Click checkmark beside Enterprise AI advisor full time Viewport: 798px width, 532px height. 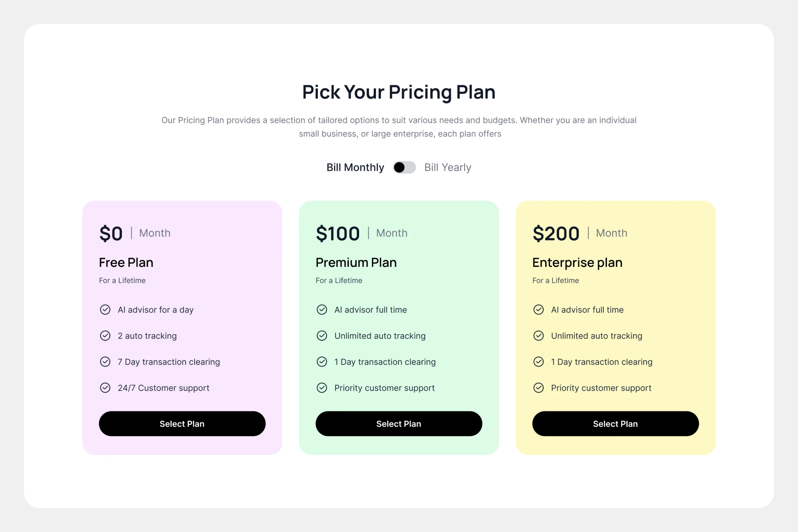coord(539,309)
